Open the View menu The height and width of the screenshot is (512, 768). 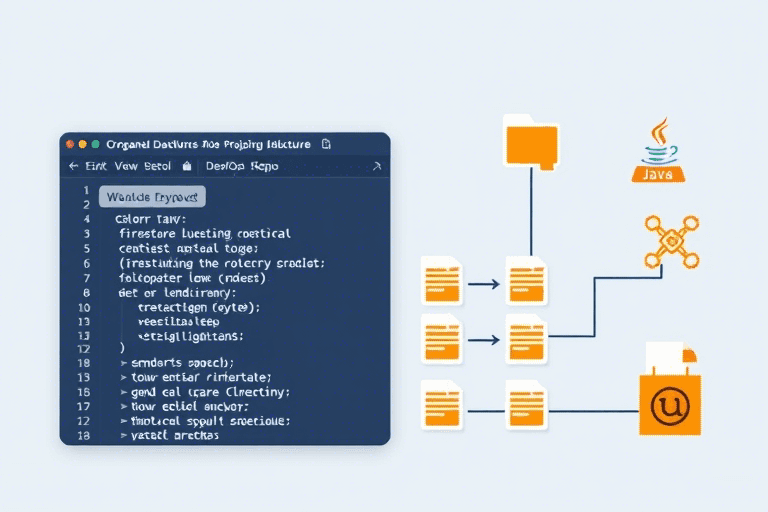coord(125,167)
